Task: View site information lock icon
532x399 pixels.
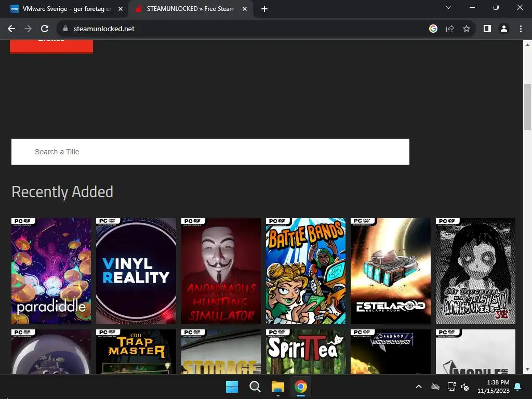Action: 65,29
